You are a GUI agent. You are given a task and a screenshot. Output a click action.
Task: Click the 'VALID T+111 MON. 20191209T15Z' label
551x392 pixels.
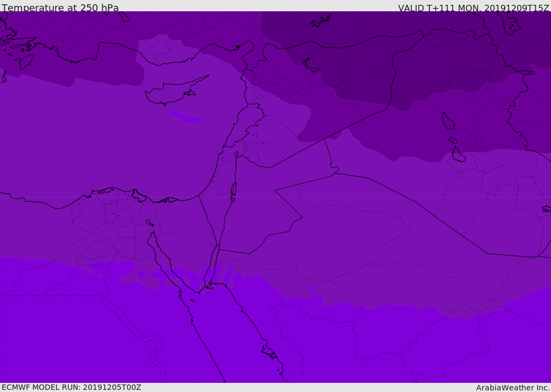pos(474,8)
